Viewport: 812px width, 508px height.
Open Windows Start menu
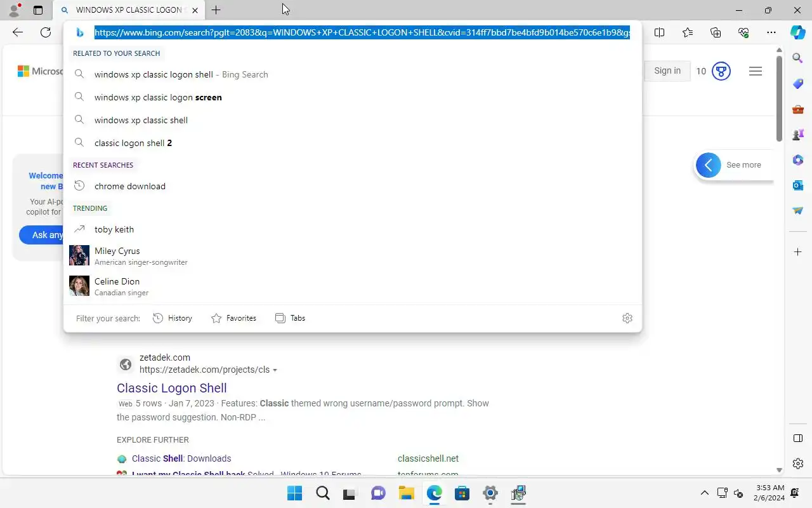[x=294, y=493]
